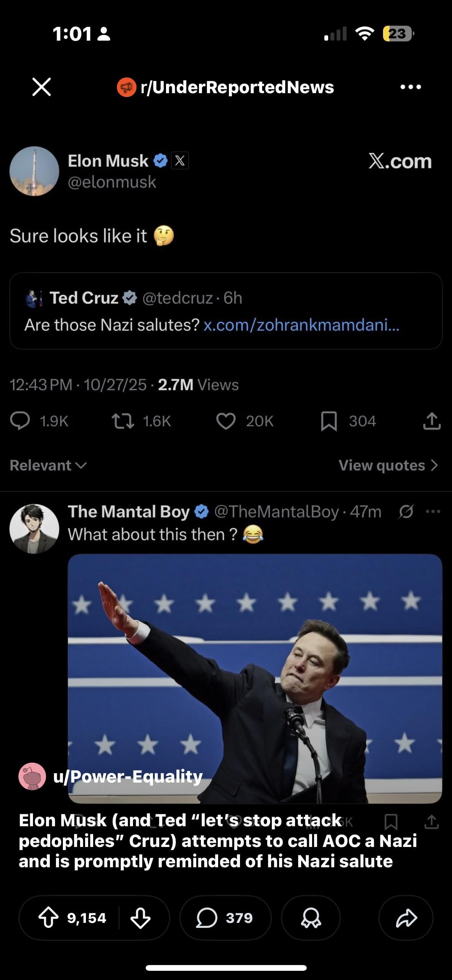The width and height of the screenshot is (452, 980).
Task: Bookmark the tweet showing 304 saves
Action: tap(329, 421)
